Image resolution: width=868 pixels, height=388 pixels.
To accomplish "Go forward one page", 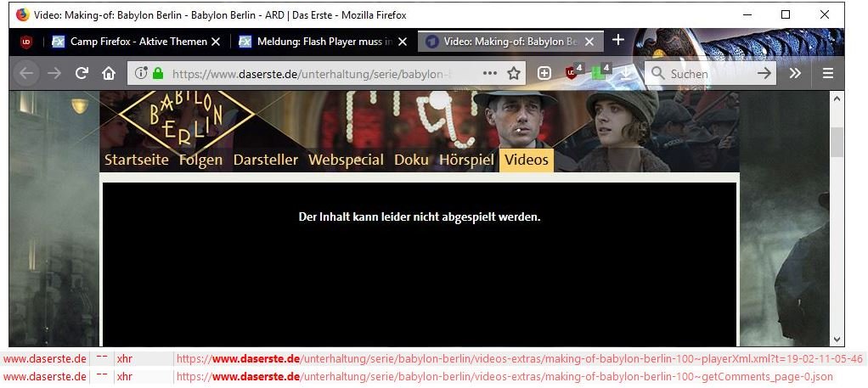I will pyautogui.click(x=54, y=73).
